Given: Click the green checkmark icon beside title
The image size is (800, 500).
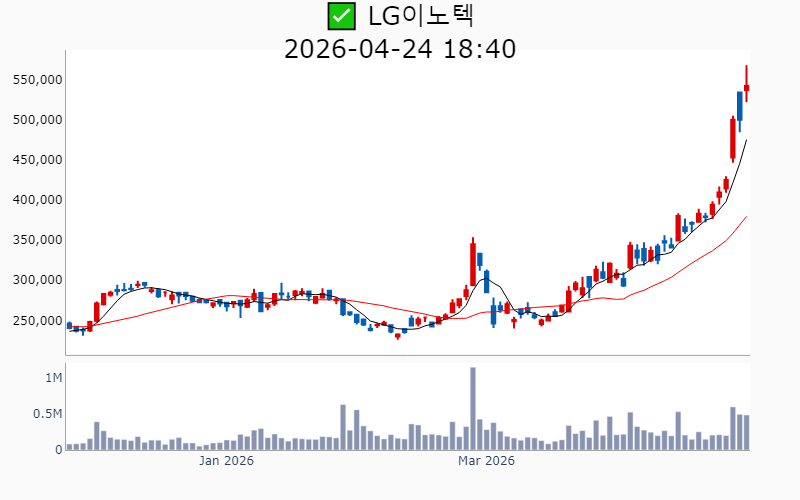Looking at the screenshot, I should 342,16.
